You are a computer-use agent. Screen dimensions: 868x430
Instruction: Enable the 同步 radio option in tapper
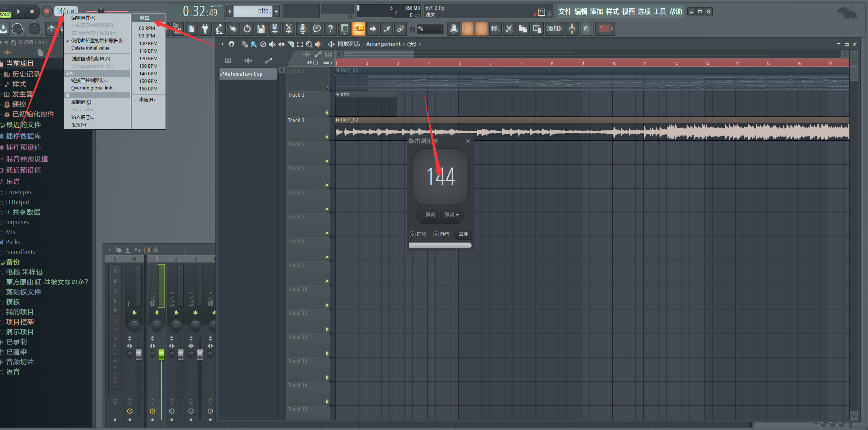(x=413, y=234)
